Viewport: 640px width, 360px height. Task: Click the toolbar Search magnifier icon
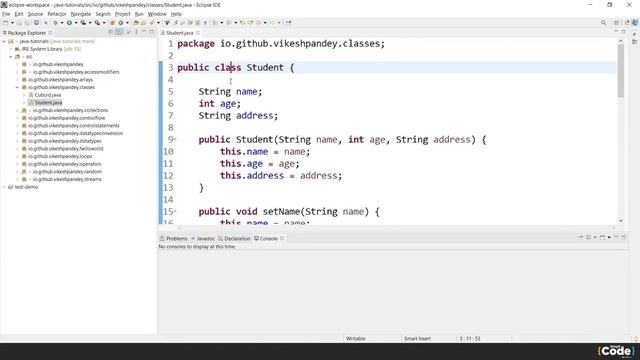point(604,23)
